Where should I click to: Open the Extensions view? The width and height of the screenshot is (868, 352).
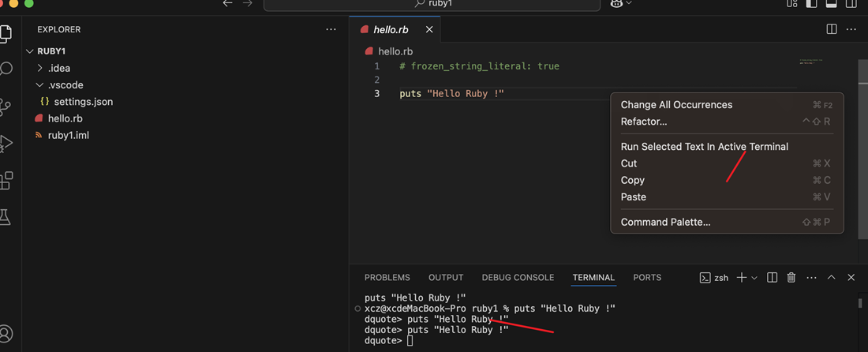pos(6,181)
